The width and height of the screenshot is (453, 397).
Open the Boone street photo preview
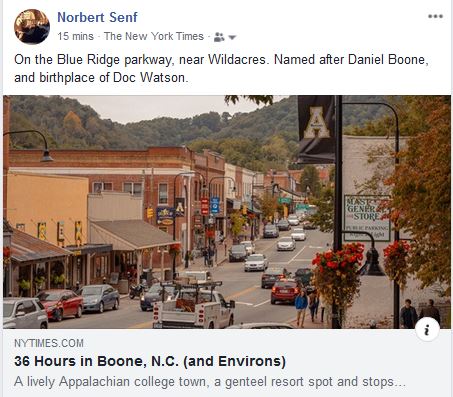pos(227,212)
